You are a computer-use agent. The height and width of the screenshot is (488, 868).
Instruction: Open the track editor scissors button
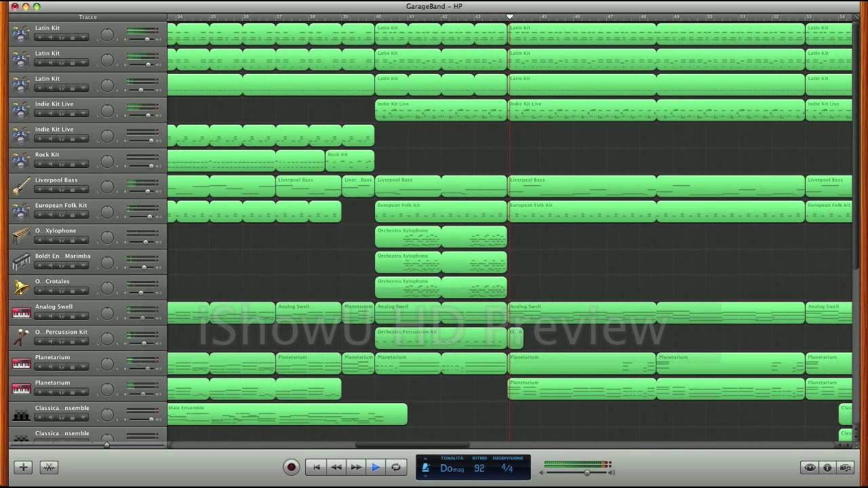[x=49, y=467]
